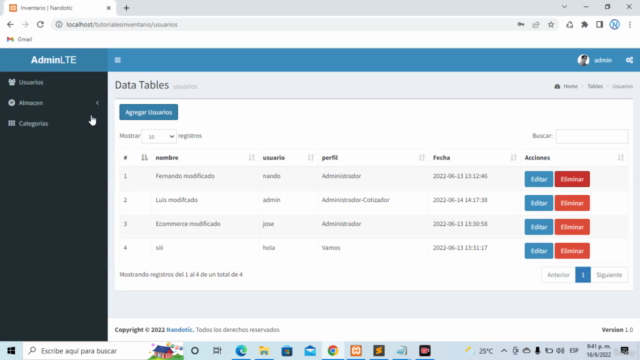Go to Anterior page
Screen dimensions: 640x360
pos(558,275)
